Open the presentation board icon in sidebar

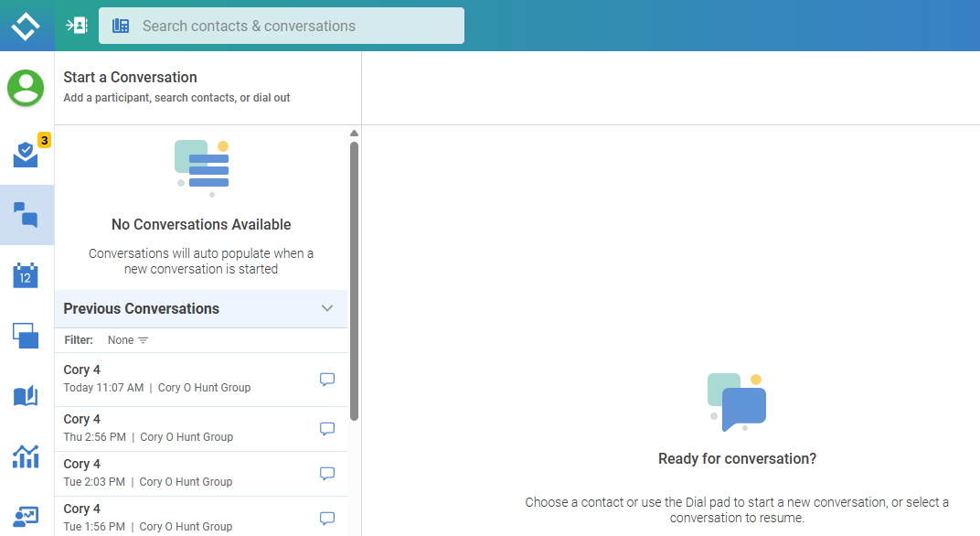(27, 516)
